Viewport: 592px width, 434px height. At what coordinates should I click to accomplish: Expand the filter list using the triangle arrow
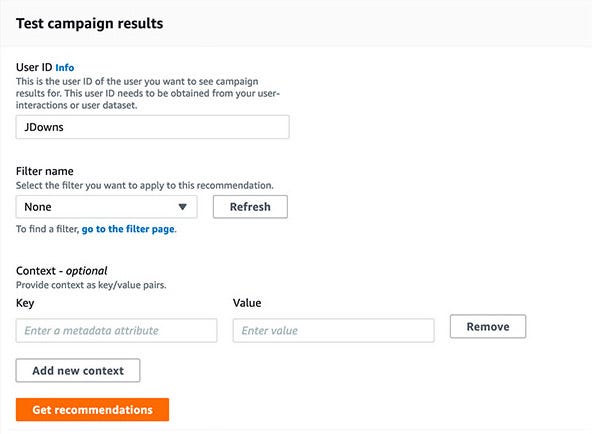(x=182, y=207)
